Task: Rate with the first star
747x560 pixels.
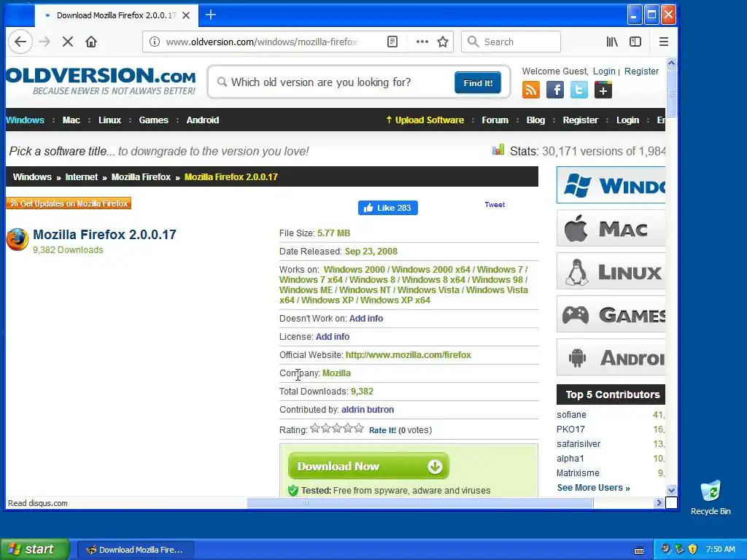Action: (x=315, y=428)
